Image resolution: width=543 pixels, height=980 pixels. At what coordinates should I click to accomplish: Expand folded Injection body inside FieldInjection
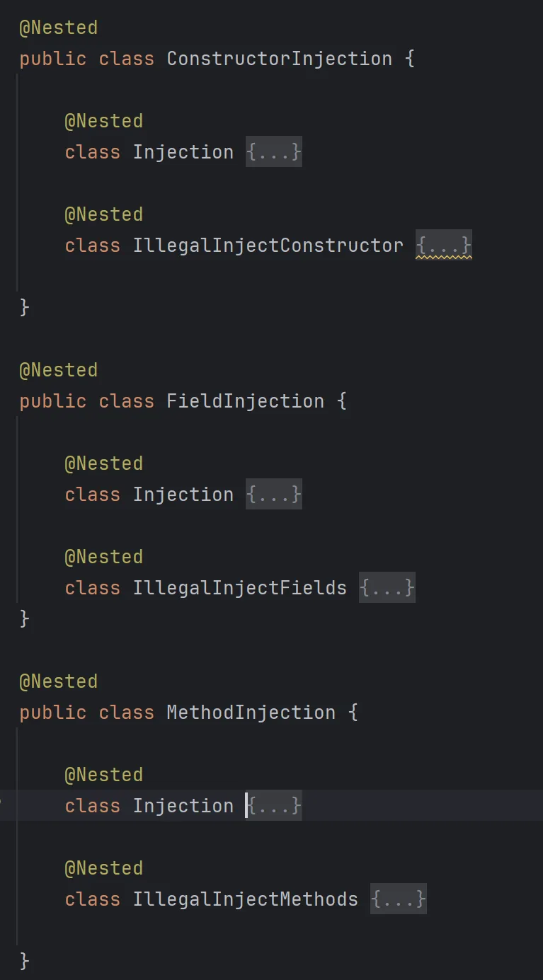pyautogui.click(x=274, y=495)
